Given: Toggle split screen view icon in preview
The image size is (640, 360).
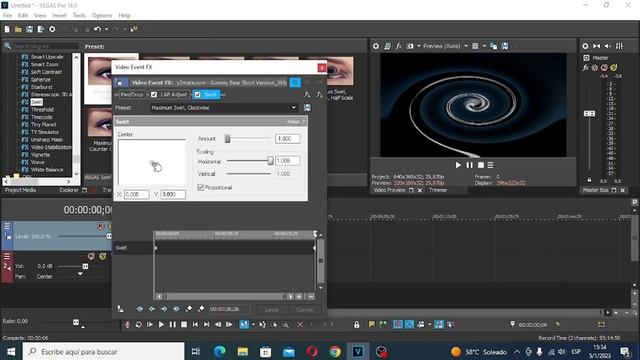Looking at the screenshot, I should coord(410,46).
